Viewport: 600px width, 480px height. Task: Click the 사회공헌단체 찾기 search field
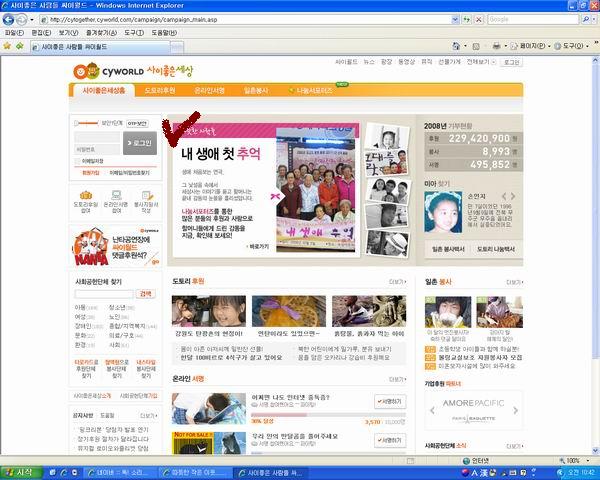[104, 294]
